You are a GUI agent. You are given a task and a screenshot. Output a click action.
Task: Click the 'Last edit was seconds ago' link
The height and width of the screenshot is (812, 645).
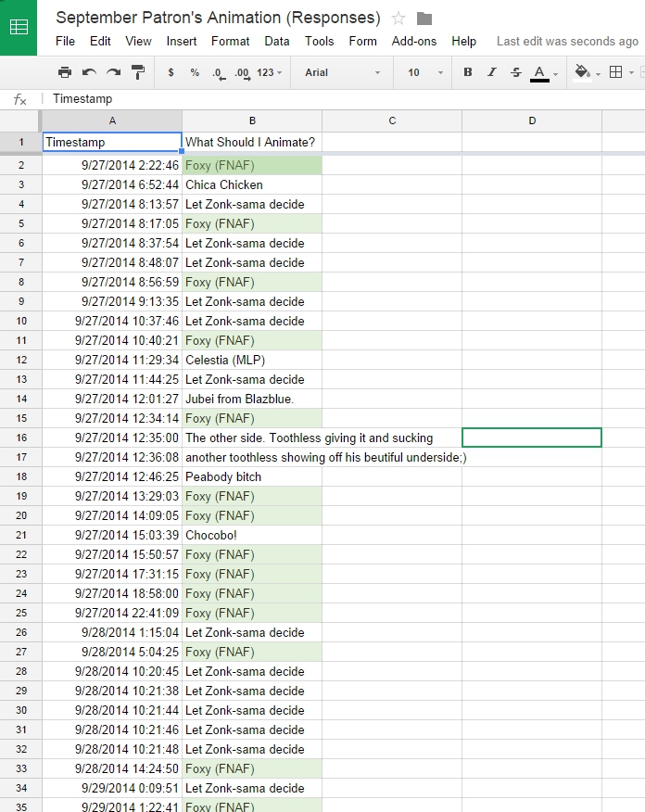click(x=567, y=41)
